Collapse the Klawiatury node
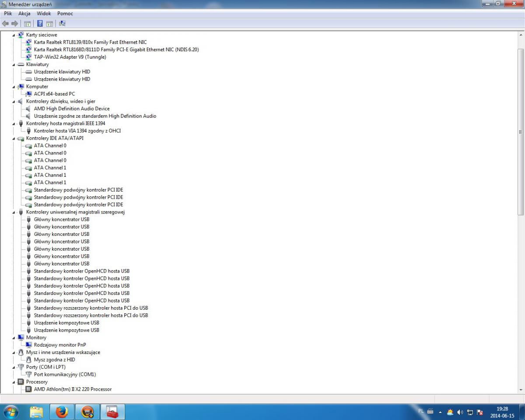 click(x=14, y=64)
